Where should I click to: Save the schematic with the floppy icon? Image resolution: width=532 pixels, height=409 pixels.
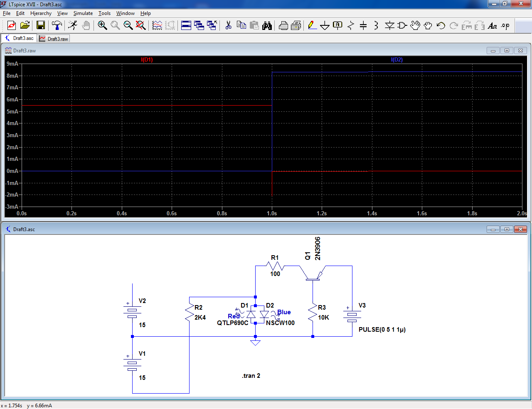click(41, 25)
